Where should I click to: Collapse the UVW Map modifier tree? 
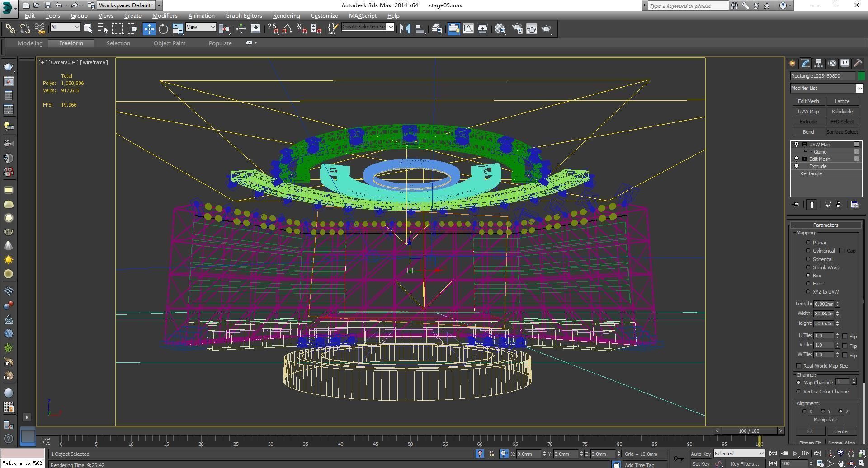(804, 145)
